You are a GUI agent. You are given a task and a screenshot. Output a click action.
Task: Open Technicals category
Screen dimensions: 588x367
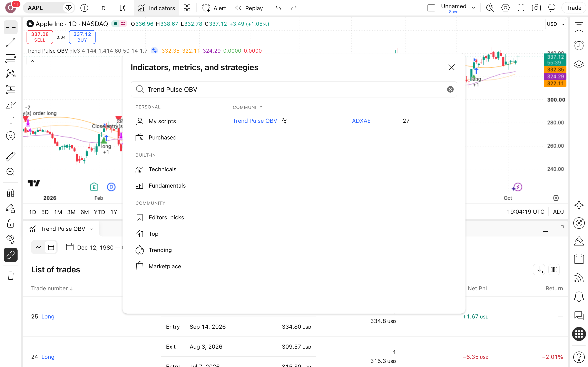163,169
